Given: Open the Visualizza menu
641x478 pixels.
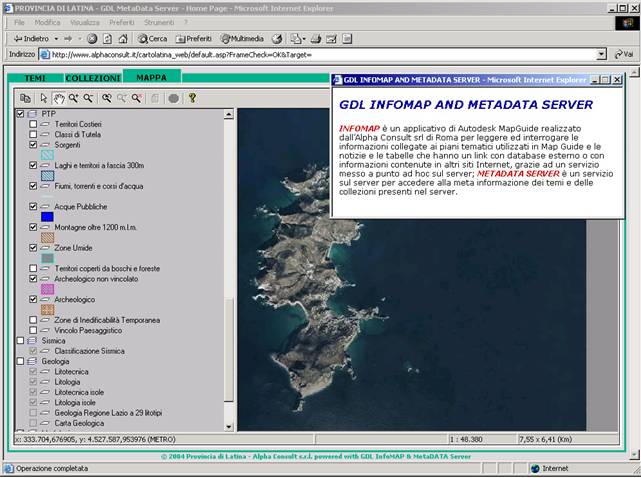Looking at the screenshot, I should coord(85,22).
